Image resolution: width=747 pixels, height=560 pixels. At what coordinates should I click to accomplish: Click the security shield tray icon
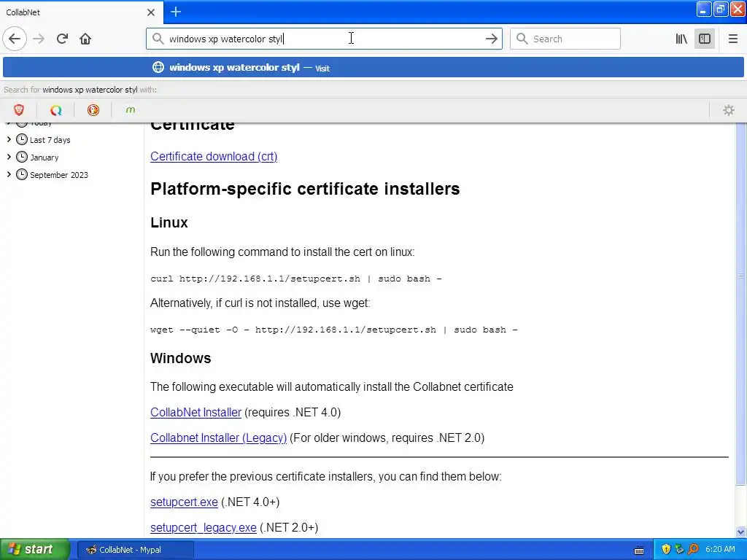(x=665, y=550)
